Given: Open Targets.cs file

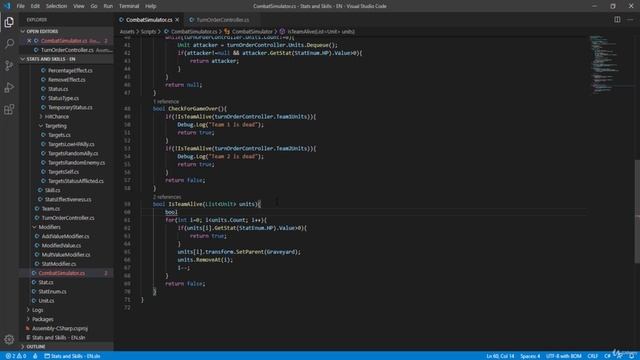Looking at the screenshot, I should tap(59, 135).
